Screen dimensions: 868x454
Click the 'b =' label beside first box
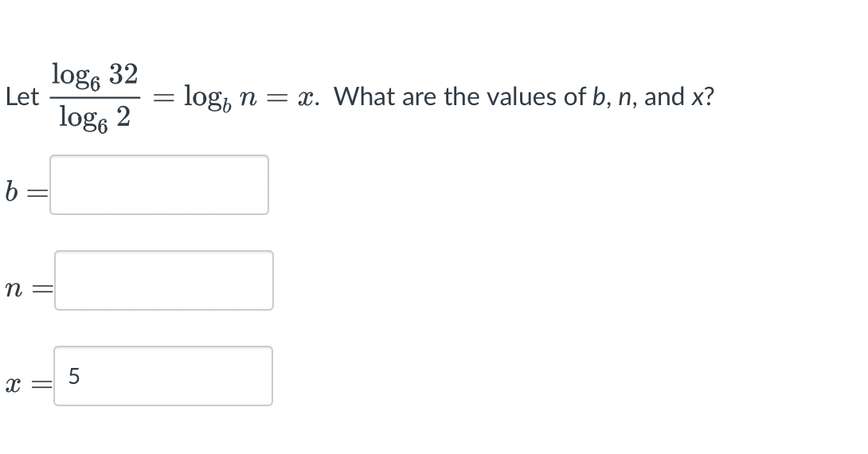pos(26,192)
